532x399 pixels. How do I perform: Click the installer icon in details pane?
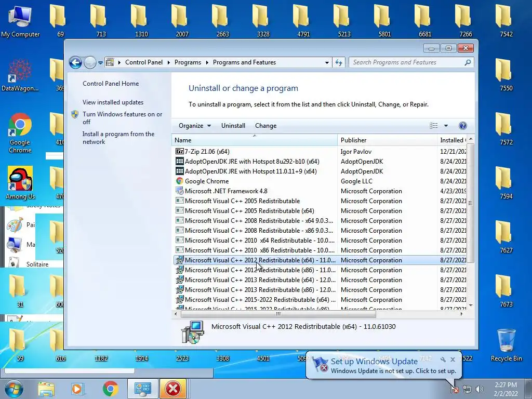192,332
